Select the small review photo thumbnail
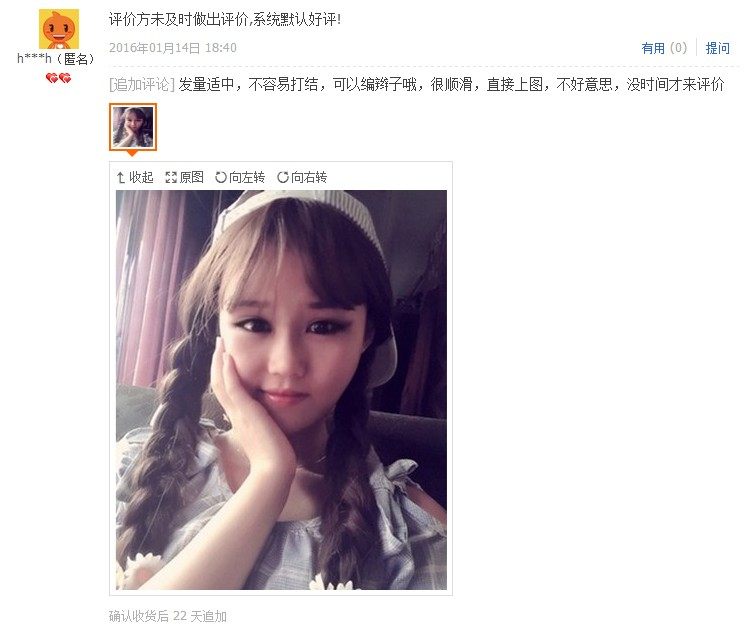The width and height of the screenshot is (751, 631). click(x=133, y=127)
